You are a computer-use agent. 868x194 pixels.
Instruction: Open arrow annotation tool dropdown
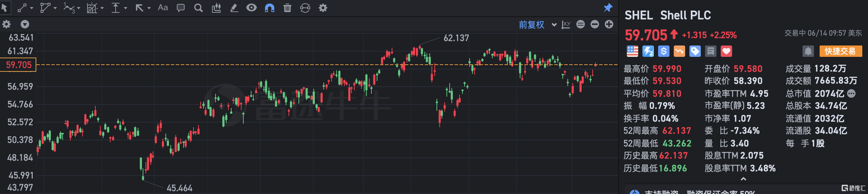coord(149,8)
